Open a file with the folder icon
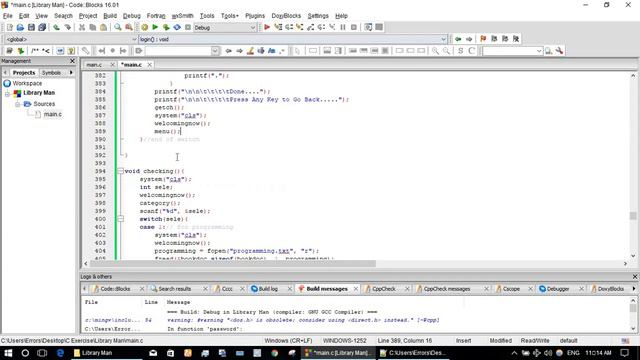Screen dimensions: 640x360 coord(20,27)
